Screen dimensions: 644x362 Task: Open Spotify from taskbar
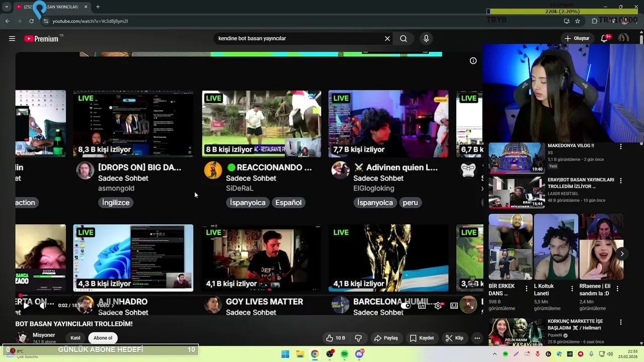coord(344,354)
